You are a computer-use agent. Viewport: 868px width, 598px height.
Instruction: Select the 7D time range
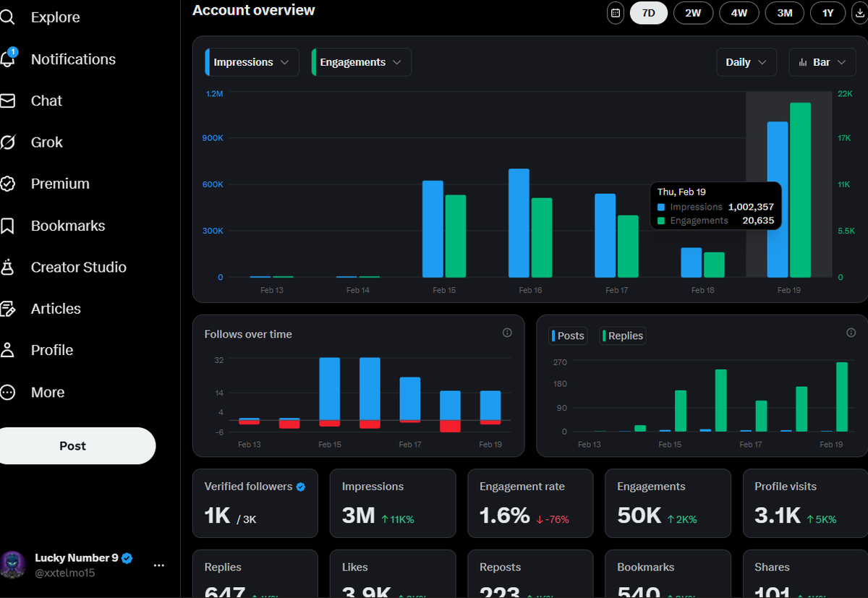649,13
